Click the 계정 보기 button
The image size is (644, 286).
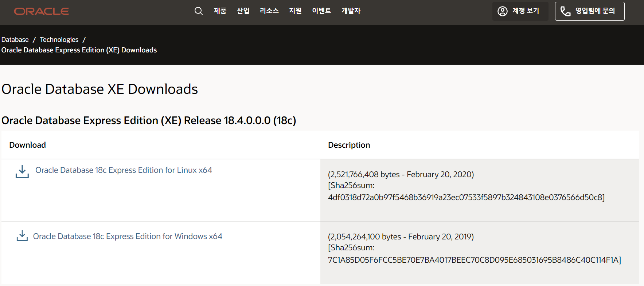(x=520, y=11)
